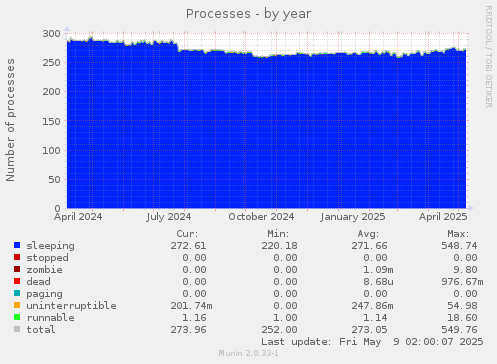Click total minimum value 252.00

279,330
